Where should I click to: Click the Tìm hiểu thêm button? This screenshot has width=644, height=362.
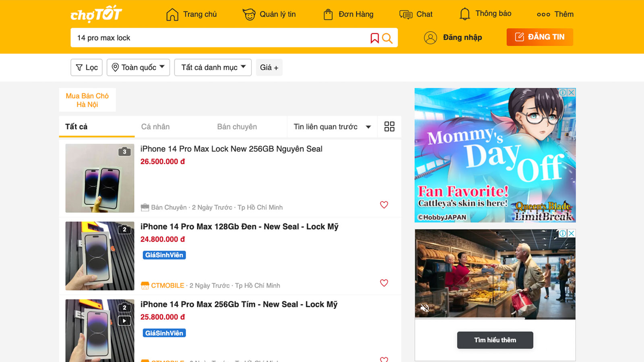(495, 340)
